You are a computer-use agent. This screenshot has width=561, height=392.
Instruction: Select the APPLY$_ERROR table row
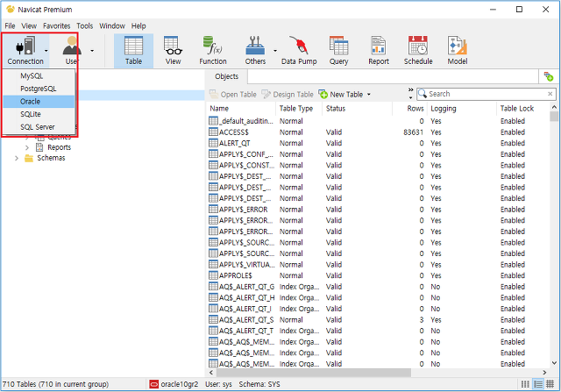click(x=378, y=210)
